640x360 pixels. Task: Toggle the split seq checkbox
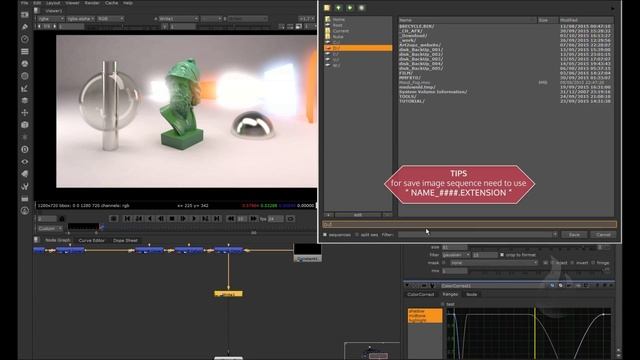[x=357, y=235]
